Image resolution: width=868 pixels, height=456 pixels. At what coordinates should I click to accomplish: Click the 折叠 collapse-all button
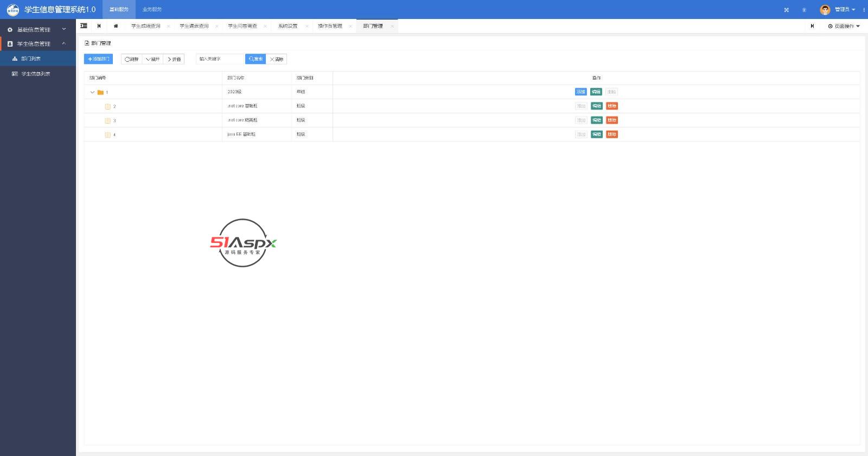[x=174, y=59]
